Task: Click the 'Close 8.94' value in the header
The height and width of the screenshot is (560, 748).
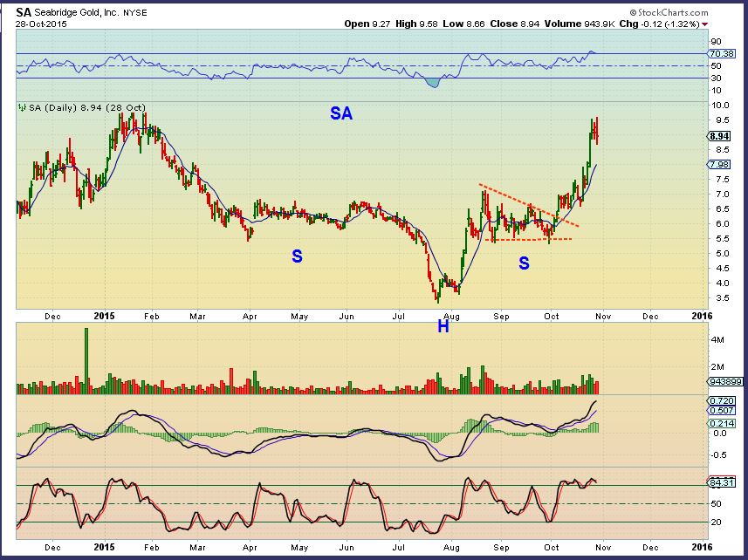Action: (x=515, y=24)
